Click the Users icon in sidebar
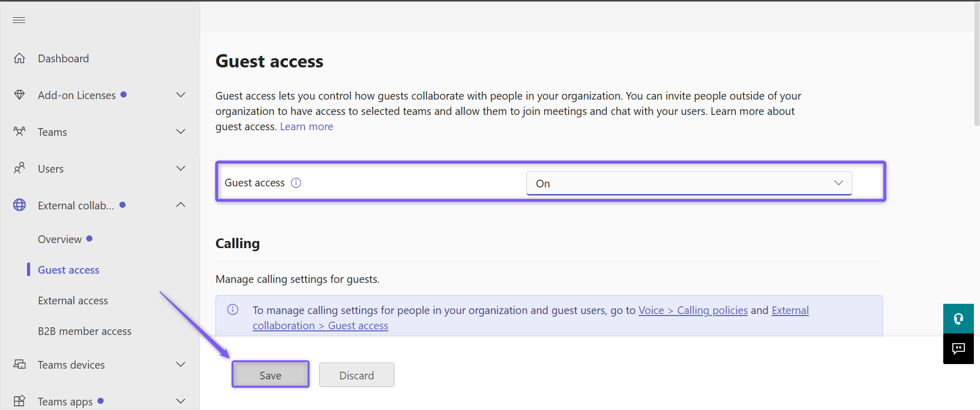The height and width of the screenshot is (410, 980). (x=19, y=168)
